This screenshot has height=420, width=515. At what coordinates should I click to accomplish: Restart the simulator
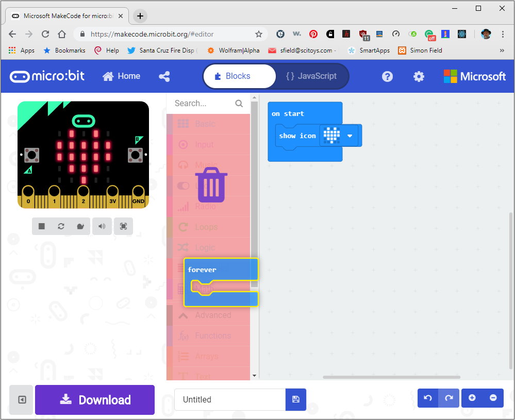click(x=61, y=226)
